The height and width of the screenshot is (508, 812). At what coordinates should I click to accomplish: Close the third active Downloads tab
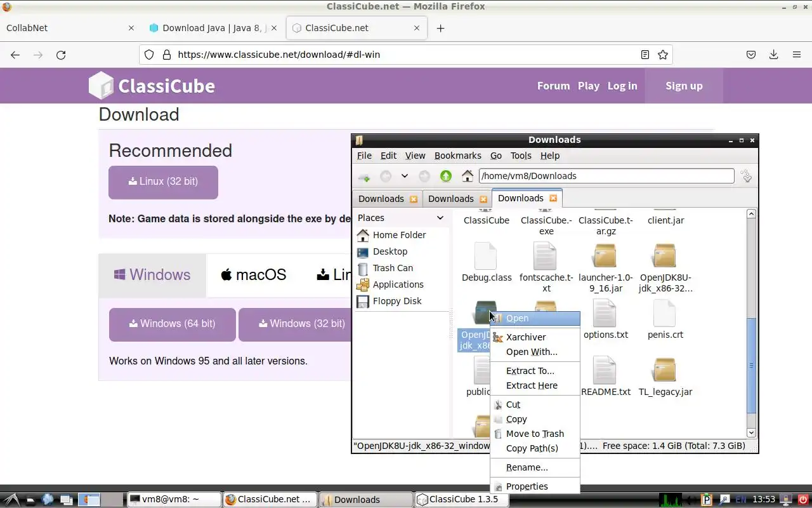[x=553, y=198]
